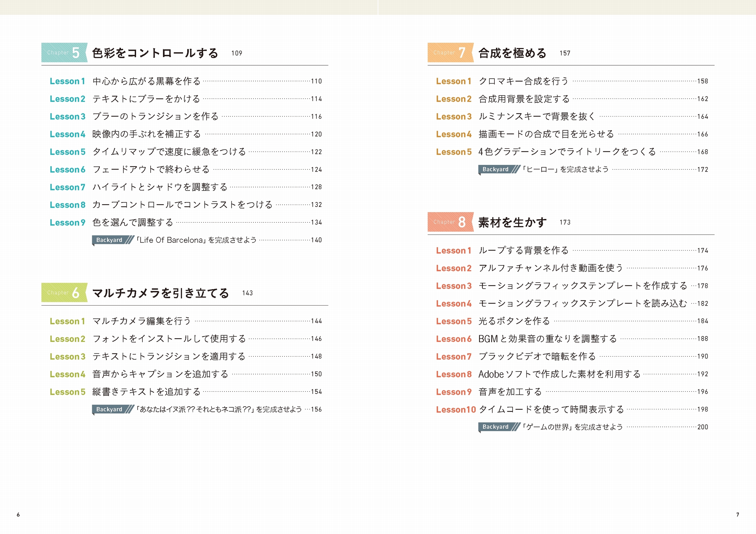Click entry モーショングラフィックステンプレートを読み込む
The image size is (756, 534).
click(583, 303)
